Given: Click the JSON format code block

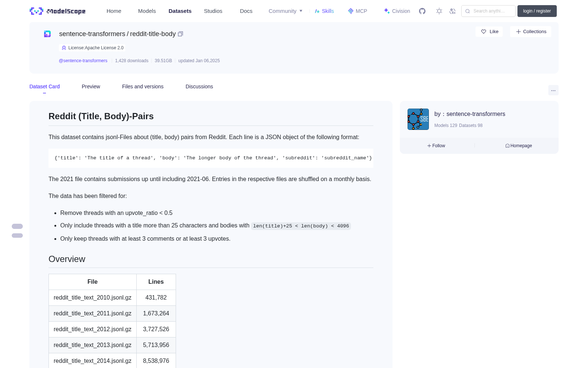Looking at the screenshot, I should click(x=211, y=158).
